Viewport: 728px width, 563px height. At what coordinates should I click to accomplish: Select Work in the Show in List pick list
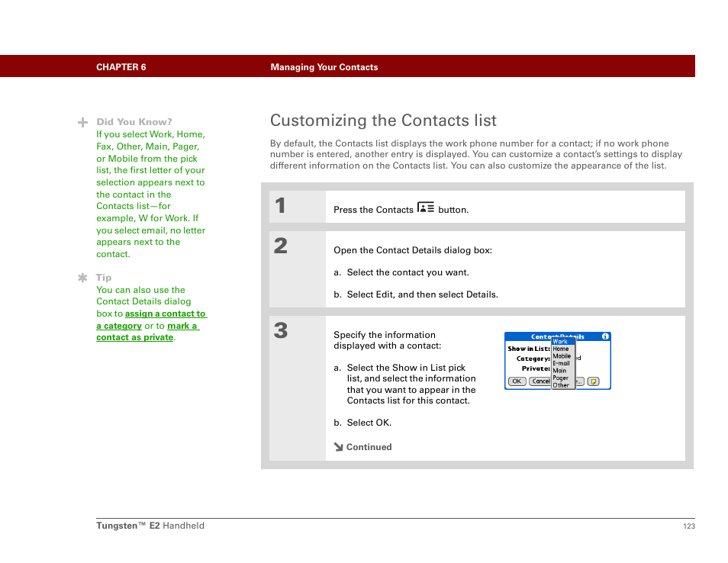563,342
